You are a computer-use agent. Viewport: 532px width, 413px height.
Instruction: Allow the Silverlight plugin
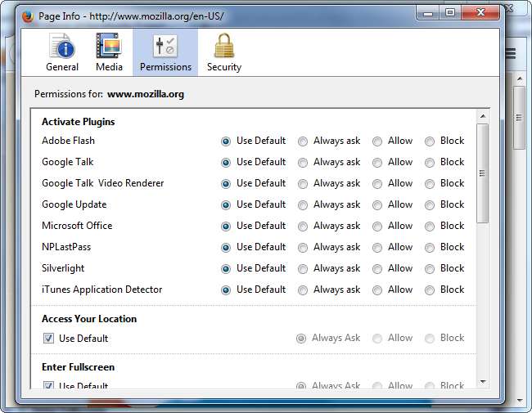tap(377, 269)
